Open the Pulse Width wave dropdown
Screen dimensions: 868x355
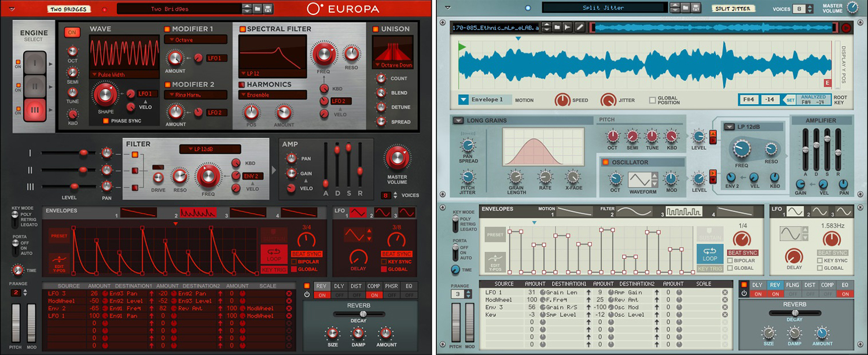point(124,75)
